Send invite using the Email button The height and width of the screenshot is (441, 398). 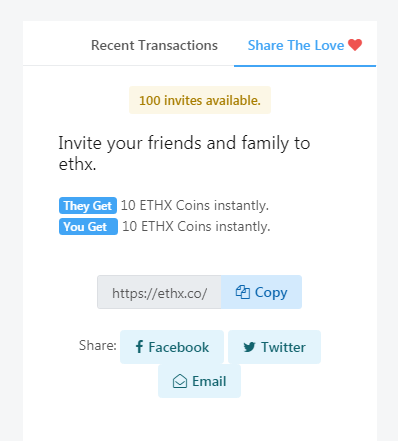(199, 381)
